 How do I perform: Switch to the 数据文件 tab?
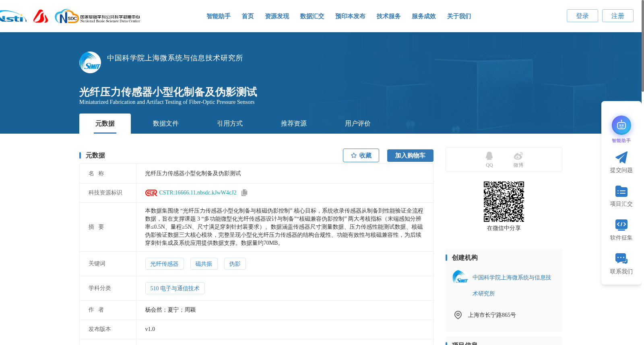pos(166,124)
